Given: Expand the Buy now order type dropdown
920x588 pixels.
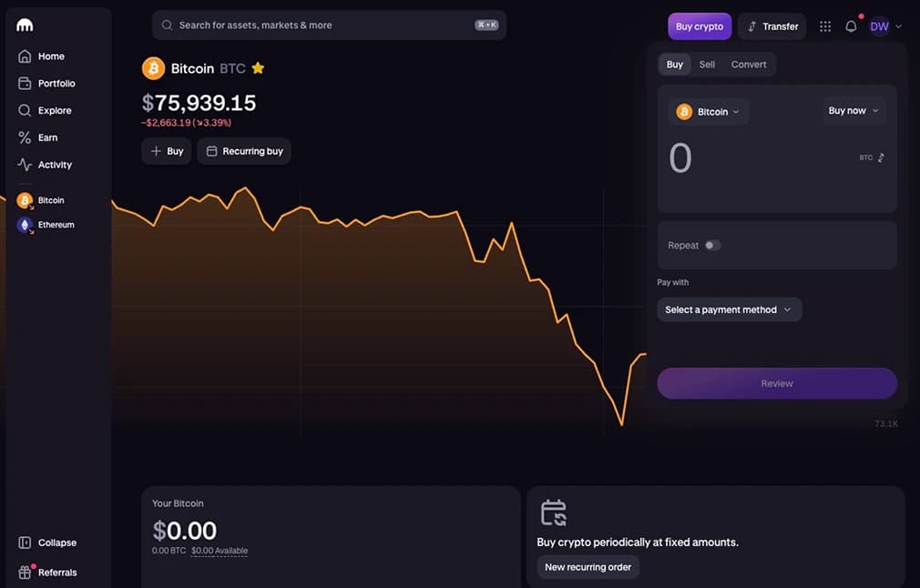Looking at the screenshot, I should [854, 111].
